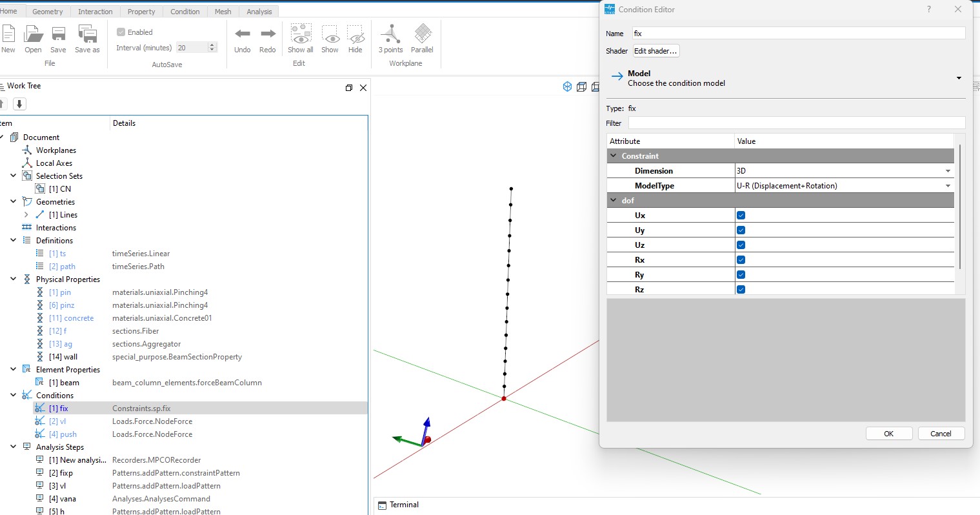Click the AutoSave interval stepper arrows
The image size is (980, 515).
coord(212,48)
